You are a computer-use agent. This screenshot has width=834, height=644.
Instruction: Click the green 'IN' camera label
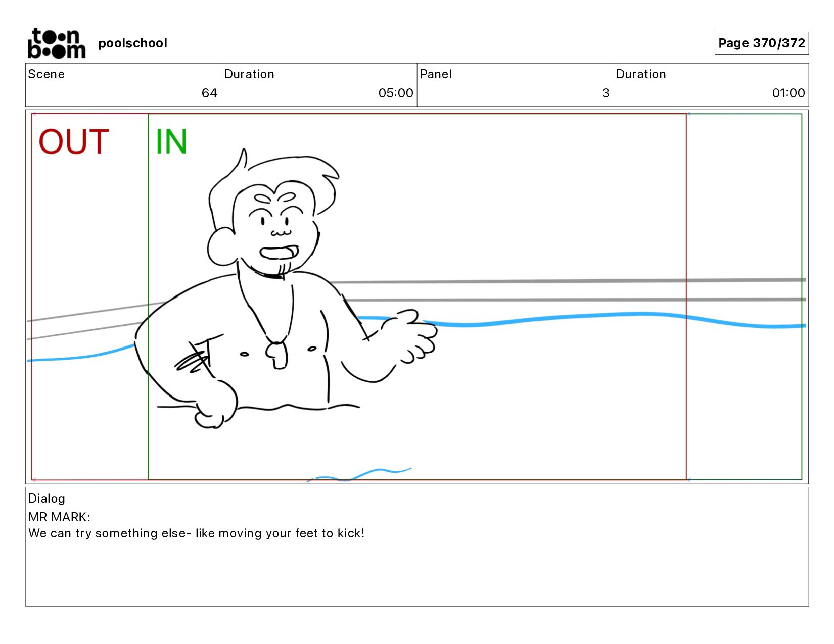(x=171, y=141)
